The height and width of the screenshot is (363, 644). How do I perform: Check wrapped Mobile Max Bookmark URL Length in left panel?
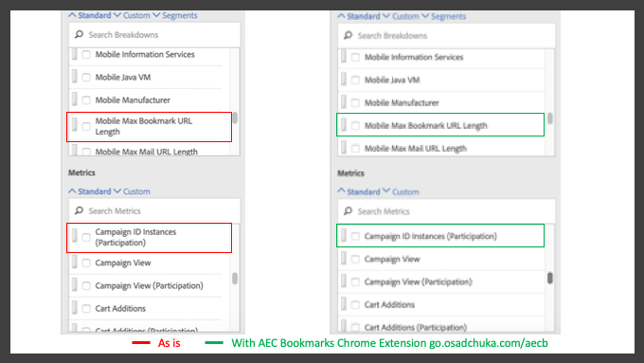[x=86, y=126]
